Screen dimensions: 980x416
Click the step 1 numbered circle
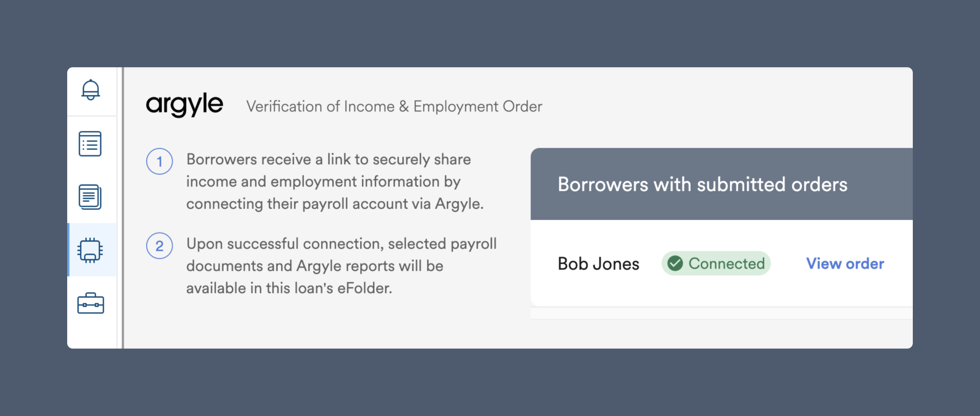pyautogui.click(x=160, y=162)
